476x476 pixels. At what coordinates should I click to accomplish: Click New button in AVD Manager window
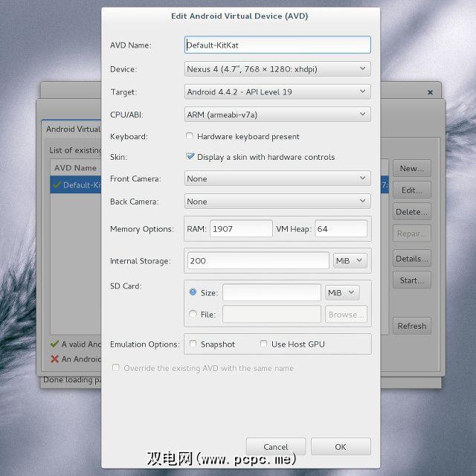coord(411,168)
